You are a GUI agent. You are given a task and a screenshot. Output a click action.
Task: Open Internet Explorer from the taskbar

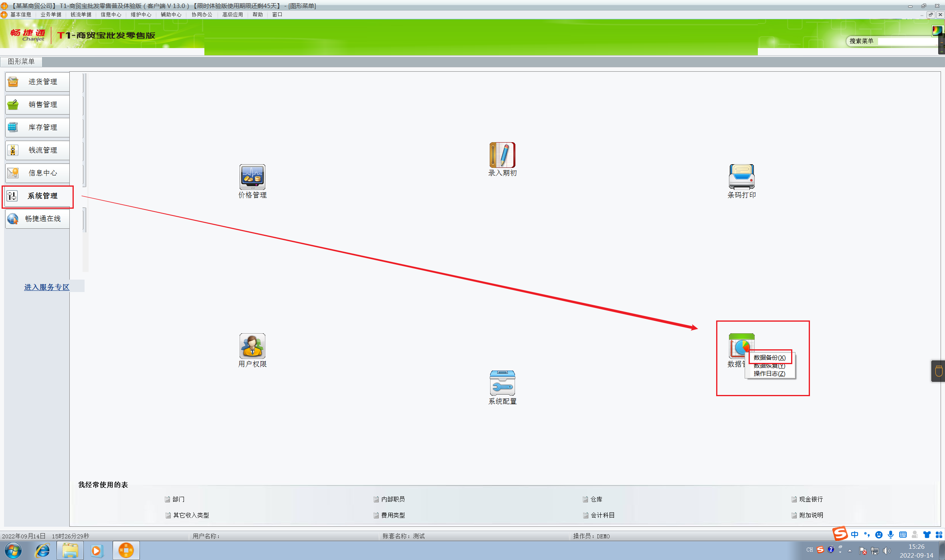pos(42,550)
